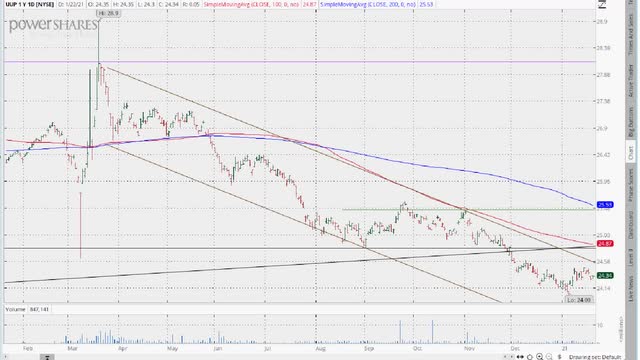Image resolution: width=640 pixels, height=360 pixels.
Task: Click the zoom out magnifier icon
Action: pos(549,357)
